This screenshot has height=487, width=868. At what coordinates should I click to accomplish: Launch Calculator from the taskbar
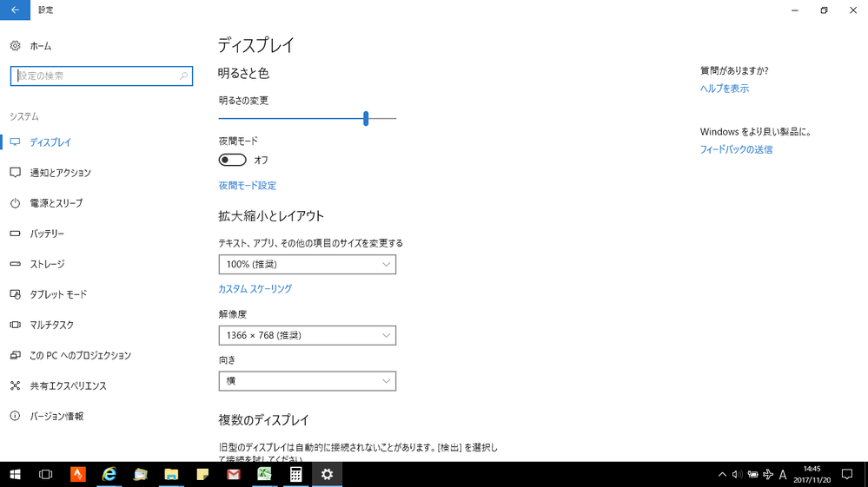click(295, 474)
